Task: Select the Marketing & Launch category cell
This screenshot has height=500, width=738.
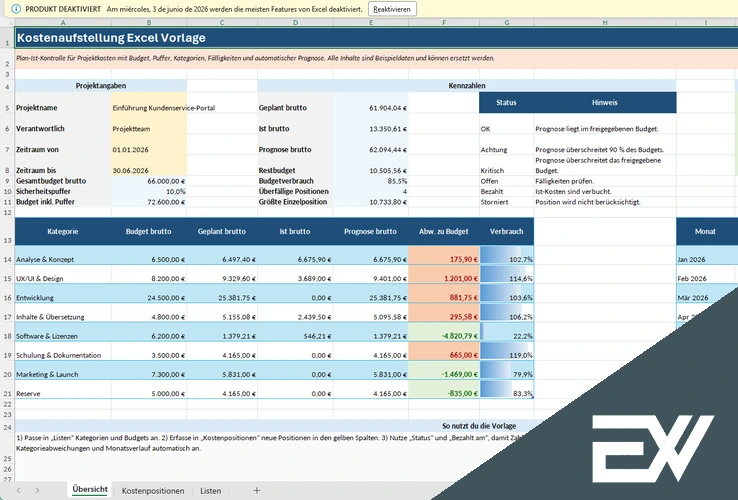Action: 63,371
